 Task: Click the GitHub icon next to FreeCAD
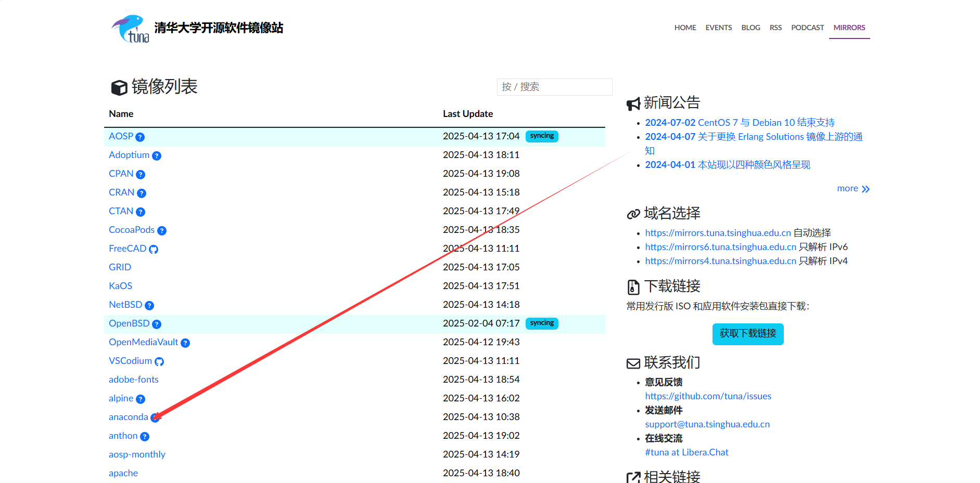[x=154, y=250]
